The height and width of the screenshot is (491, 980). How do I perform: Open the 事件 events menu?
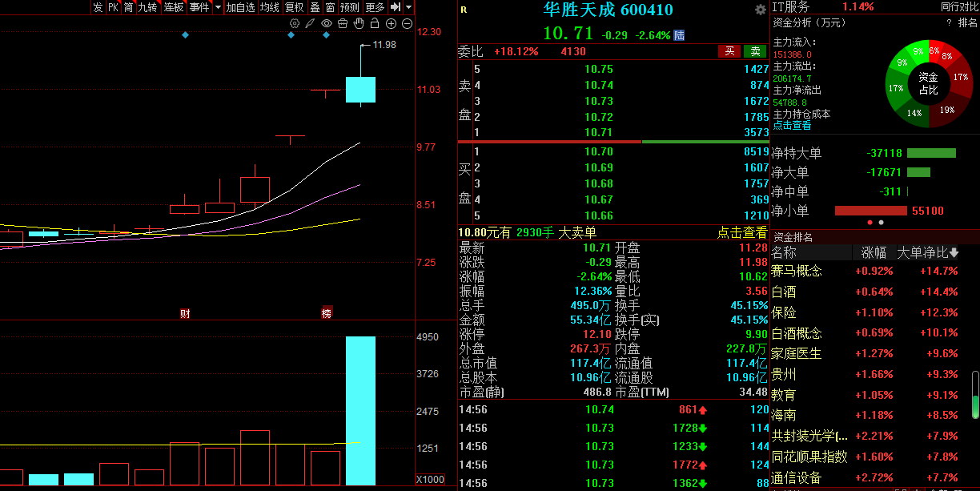tap(199, 7)
